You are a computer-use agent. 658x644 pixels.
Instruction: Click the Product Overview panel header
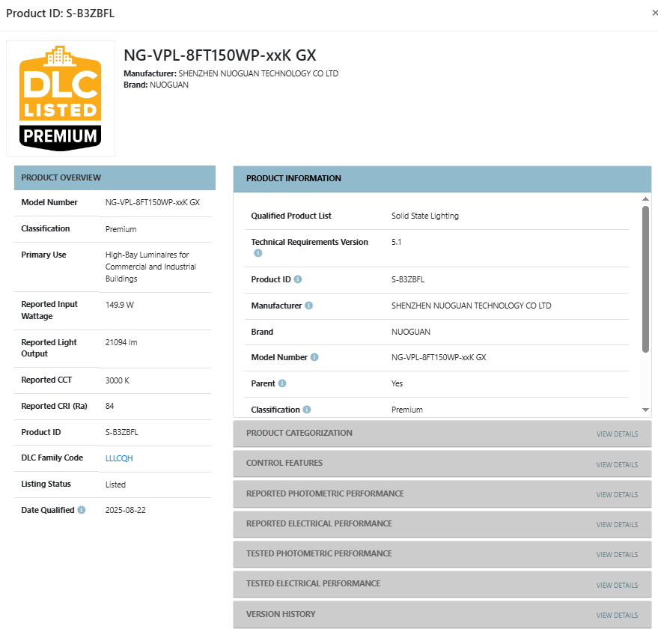(x=115, y=177)
